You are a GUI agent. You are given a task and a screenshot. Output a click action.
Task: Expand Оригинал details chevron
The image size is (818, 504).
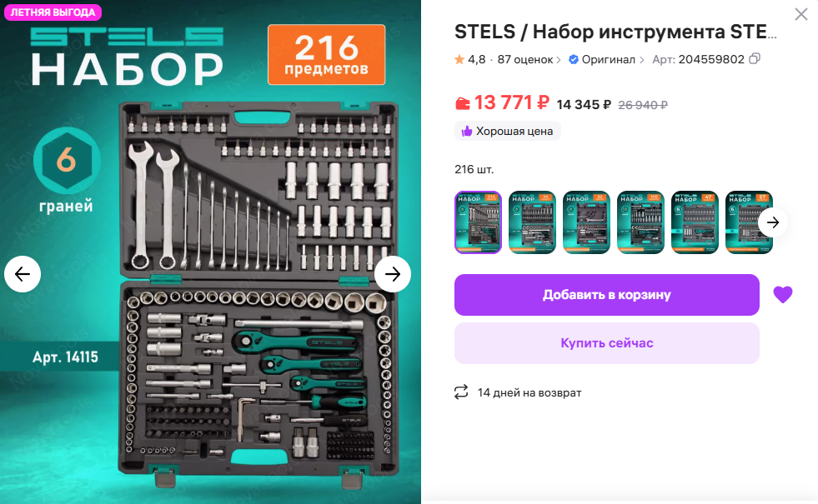(642, 60)
